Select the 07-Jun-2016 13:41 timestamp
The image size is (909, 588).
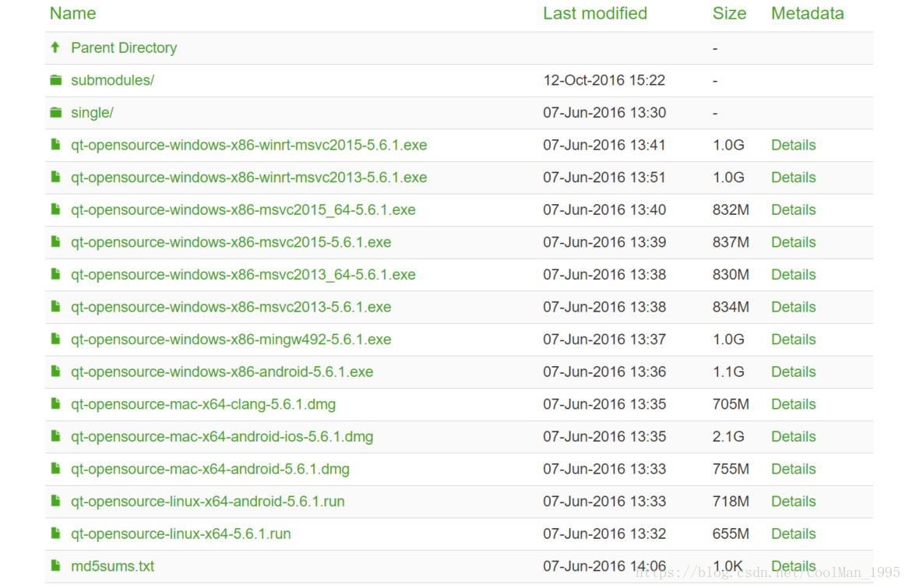point(604,145)
